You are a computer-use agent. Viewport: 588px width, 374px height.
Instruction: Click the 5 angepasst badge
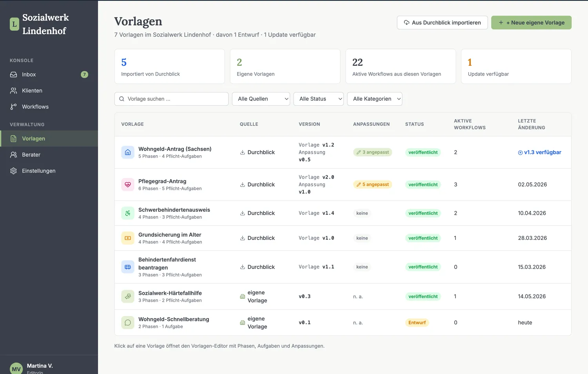pos(372,184)
